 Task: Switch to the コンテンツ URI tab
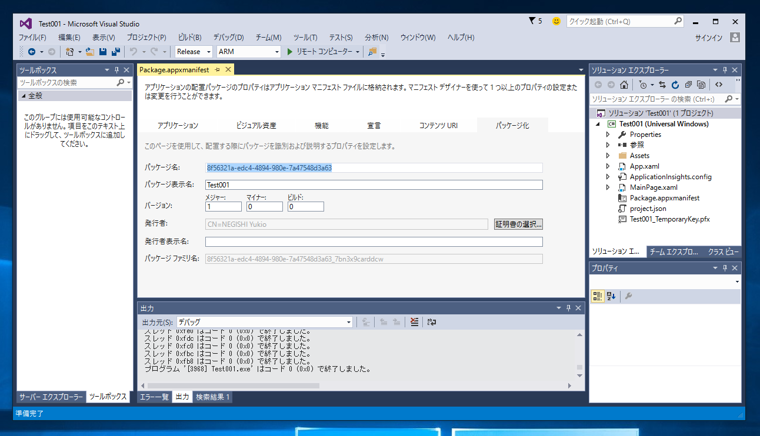pos(438,125)
